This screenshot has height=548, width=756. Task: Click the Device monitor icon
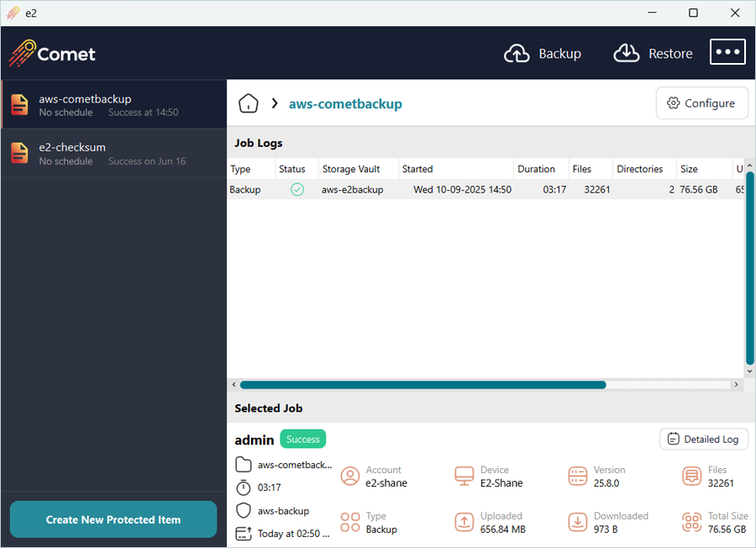point(465,476)
